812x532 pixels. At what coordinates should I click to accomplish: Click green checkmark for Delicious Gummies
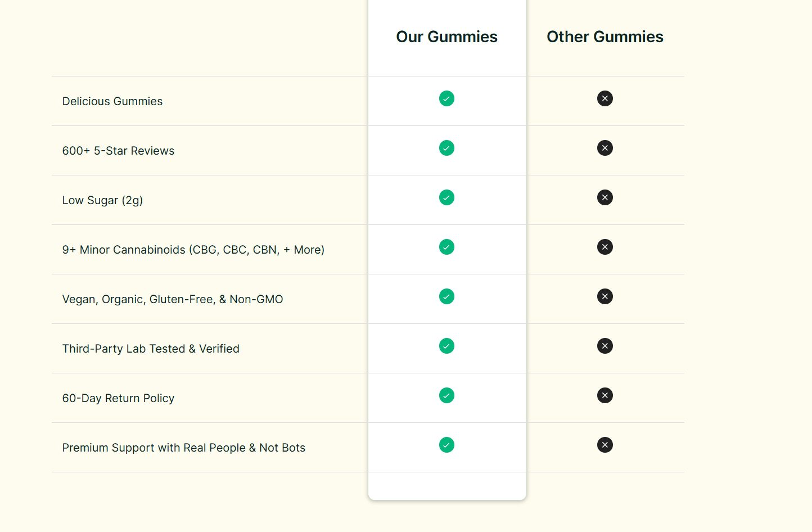coord(446,98)
